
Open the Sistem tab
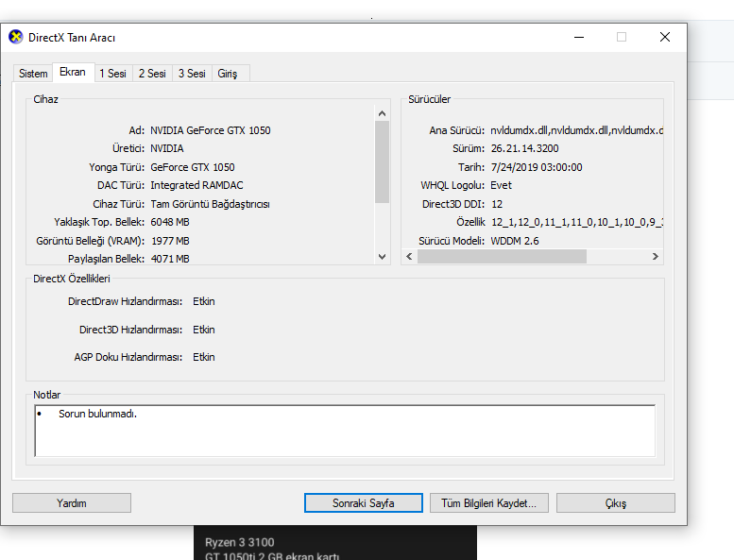(x=33, y=74)
